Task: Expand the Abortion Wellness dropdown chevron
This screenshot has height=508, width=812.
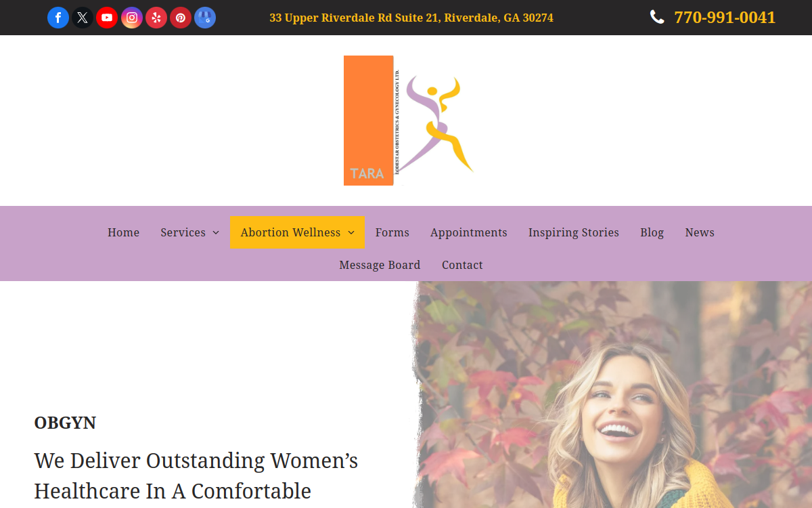Action: pos(351,232)
